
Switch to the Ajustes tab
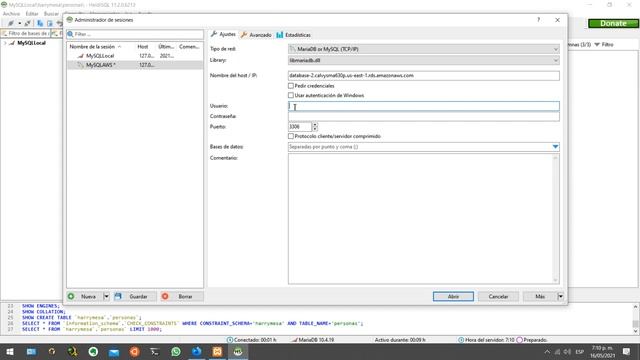point(223,35)
